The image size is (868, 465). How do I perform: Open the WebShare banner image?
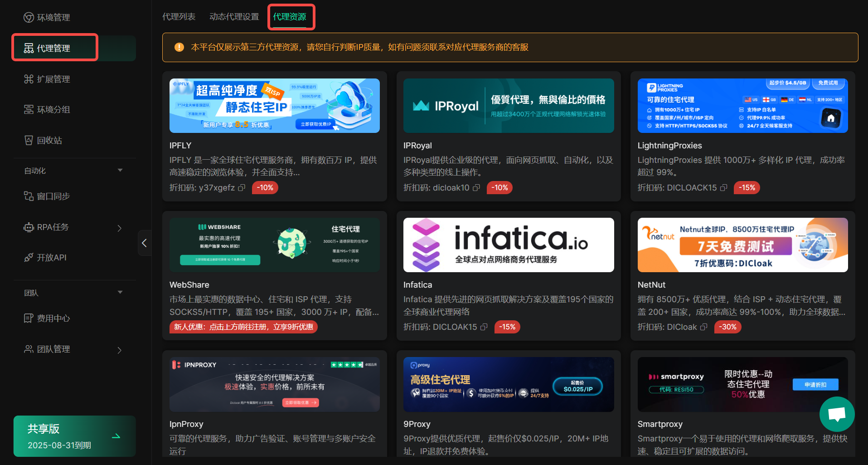tap(275, 245)
